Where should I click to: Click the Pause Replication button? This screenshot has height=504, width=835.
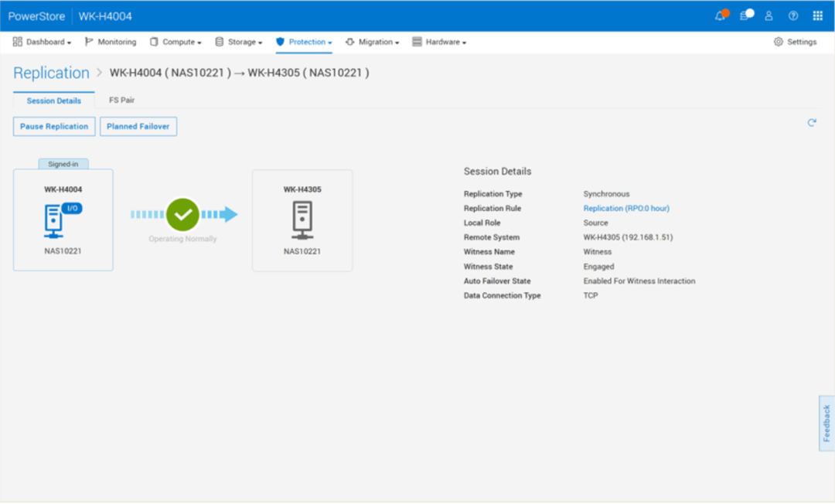[54, 127]
